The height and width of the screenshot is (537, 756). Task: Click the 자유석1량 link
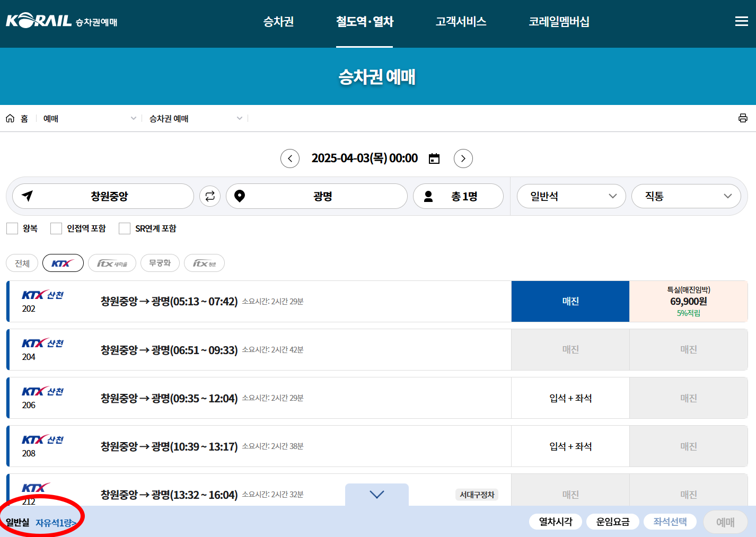point(56,523)
